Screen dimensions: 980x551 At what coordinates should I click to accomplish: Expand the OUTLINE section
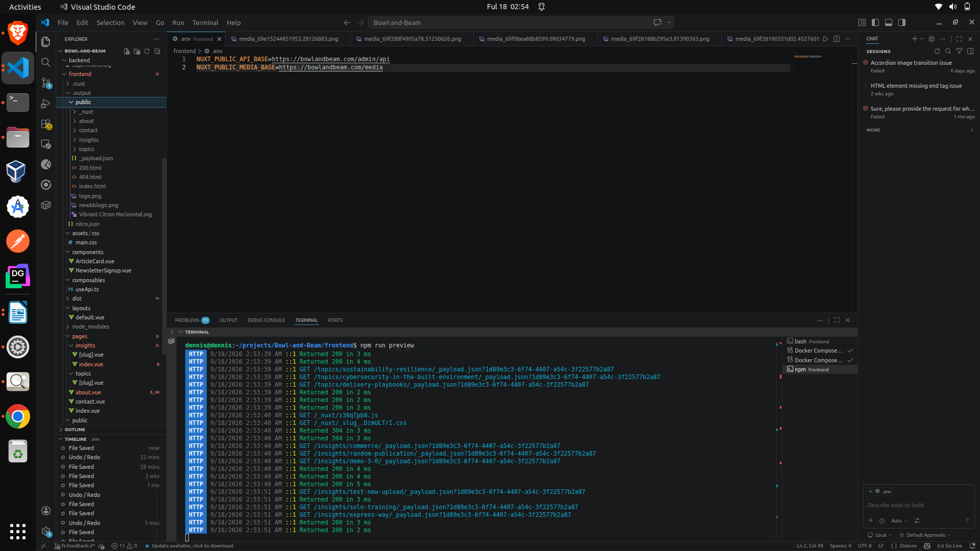pos(75,430)
